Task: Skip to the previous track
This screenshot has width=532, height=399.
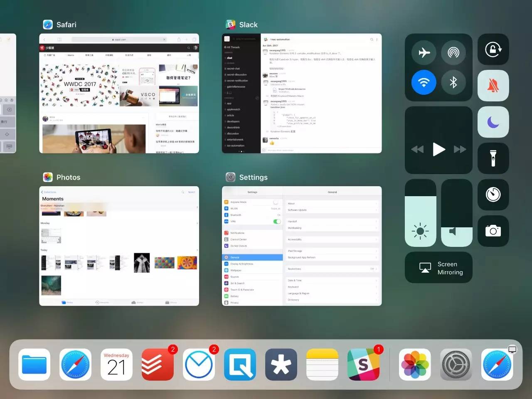Action: coord(417,149)
